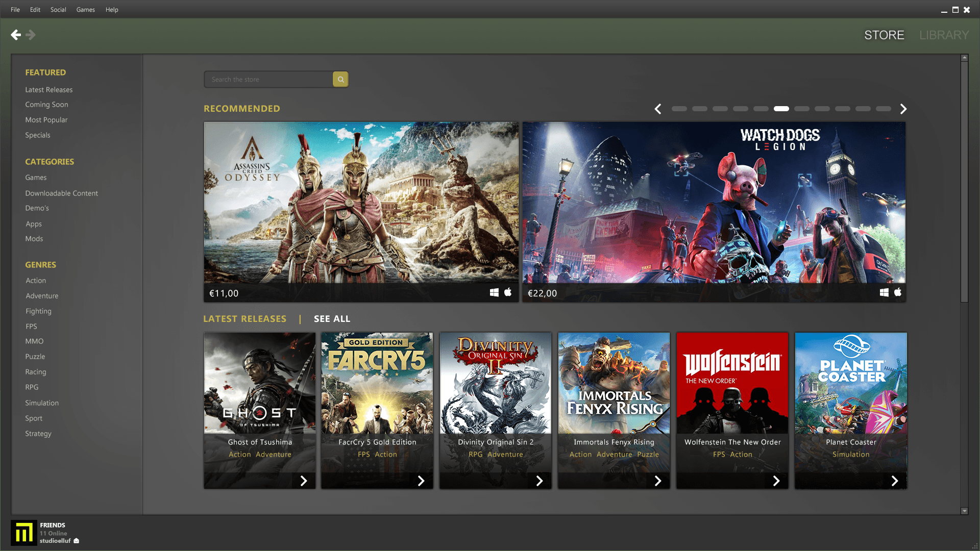Viewport: 980px width, 551px height.
Task: Select the fifth carousel page indicator
Action: point(761,109)
